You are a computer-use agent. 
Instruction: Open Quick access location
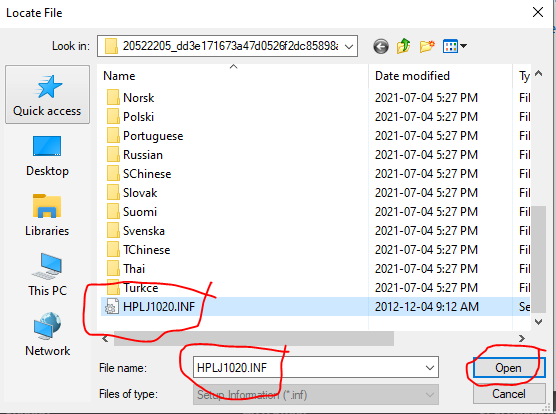coord(47,95)
